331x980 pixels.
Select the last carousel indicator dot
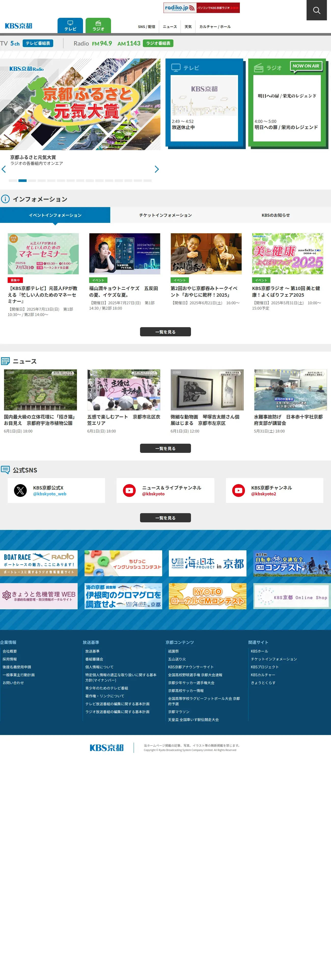tap(147, 180)
